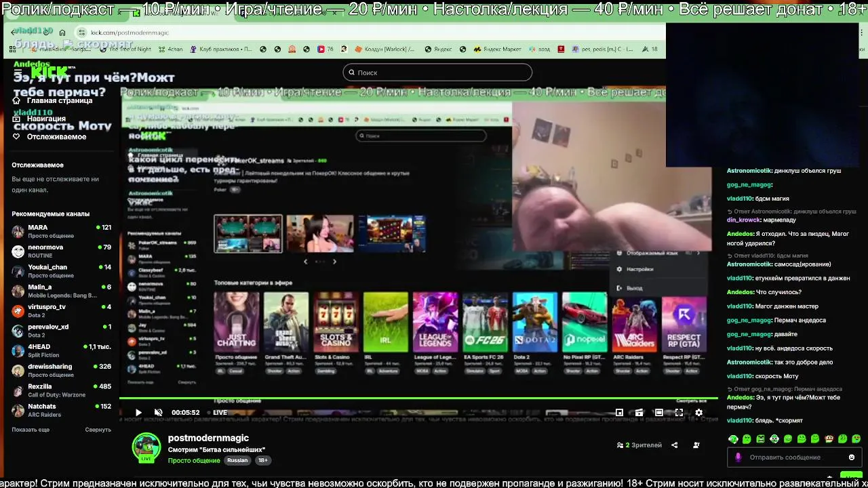Open the 'Яндекс Маркет' bookmark
Screen dimensions: 868x488
(x=498, y=49)
